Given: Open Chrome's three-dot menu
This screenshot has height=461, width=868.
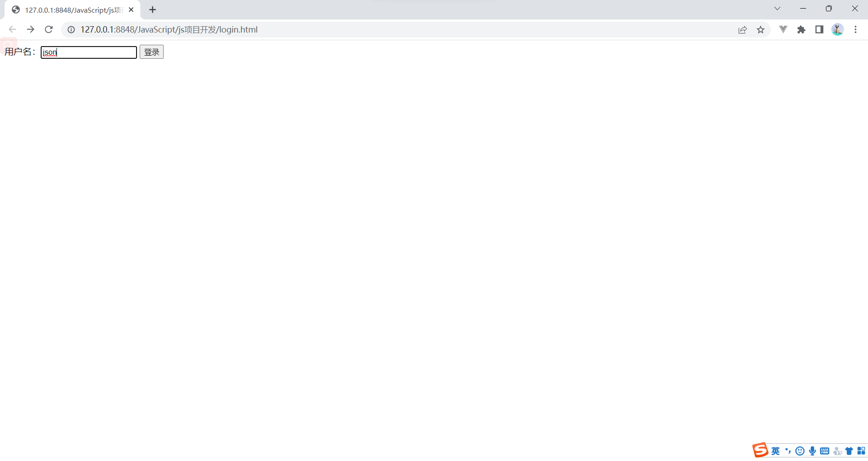Looking at the screenshot, I should (x=855, y=29).
